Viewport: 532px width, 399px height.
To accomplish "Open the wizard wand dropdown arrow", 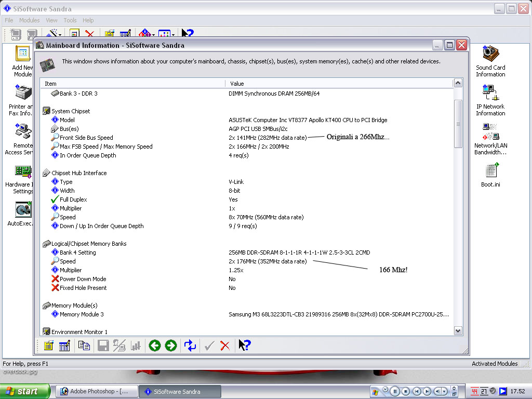I will 60,34.
